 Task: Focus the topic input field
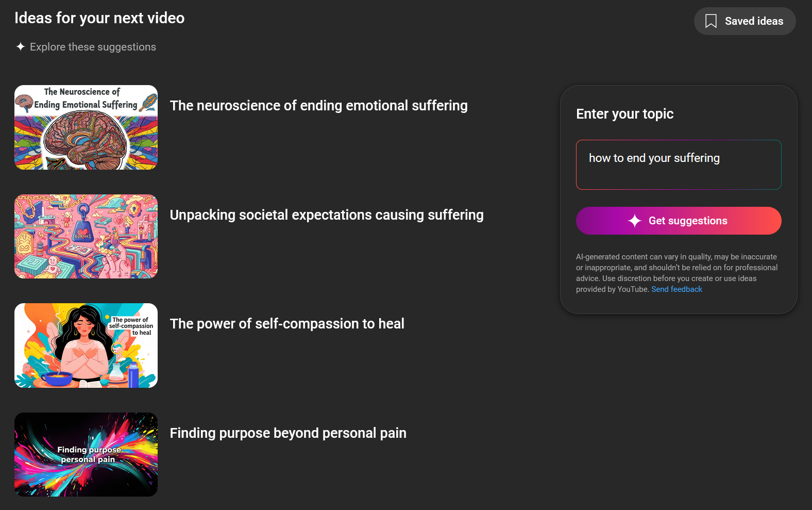point(679,164)
